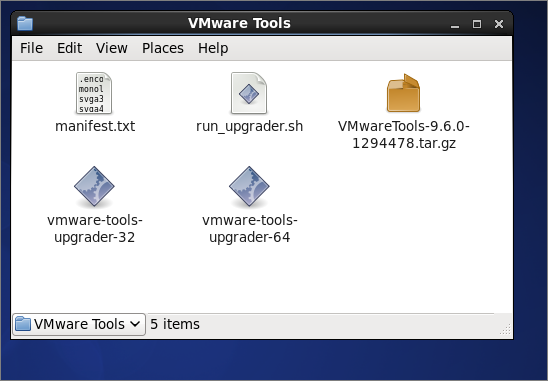Select the vmware-tools-upgrader-64 executable icon

[x=249, y=187]
